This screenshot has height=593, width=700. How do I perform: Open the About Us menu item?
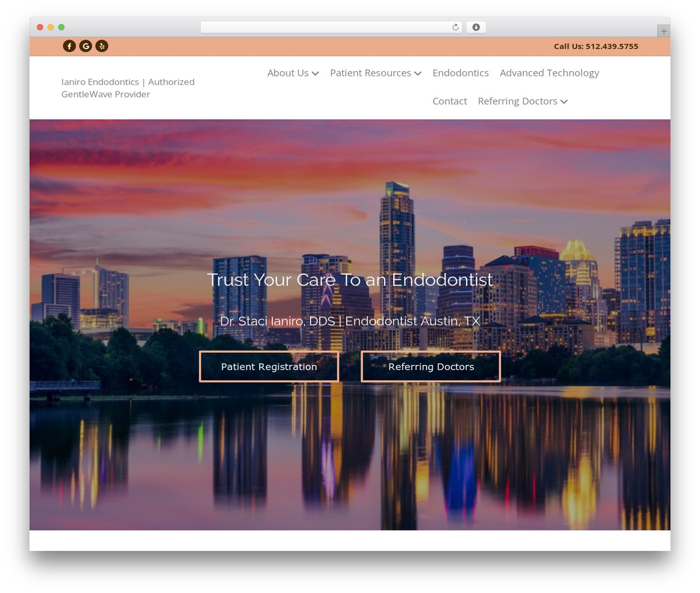pyautogui.click(x=288, y=73)
